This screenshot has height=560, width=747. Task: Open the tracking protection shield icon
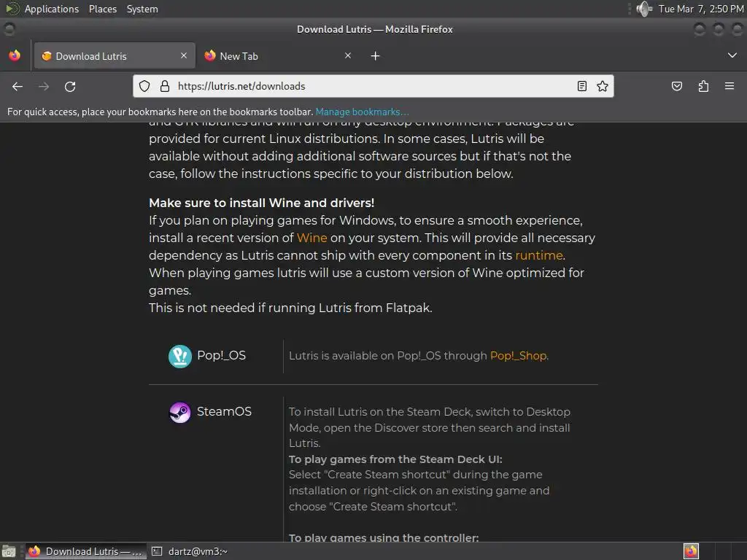(144, 86)
